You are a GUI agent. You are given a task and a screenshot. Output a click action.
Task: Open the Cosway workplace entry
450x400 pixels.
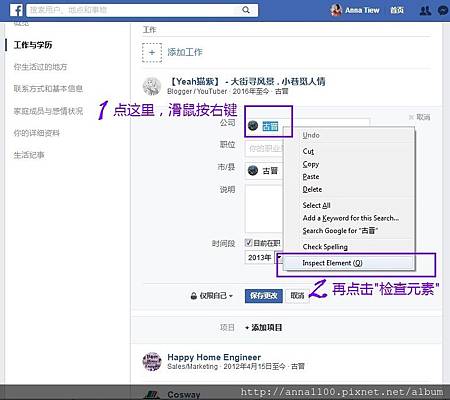[x=184, y=395]
